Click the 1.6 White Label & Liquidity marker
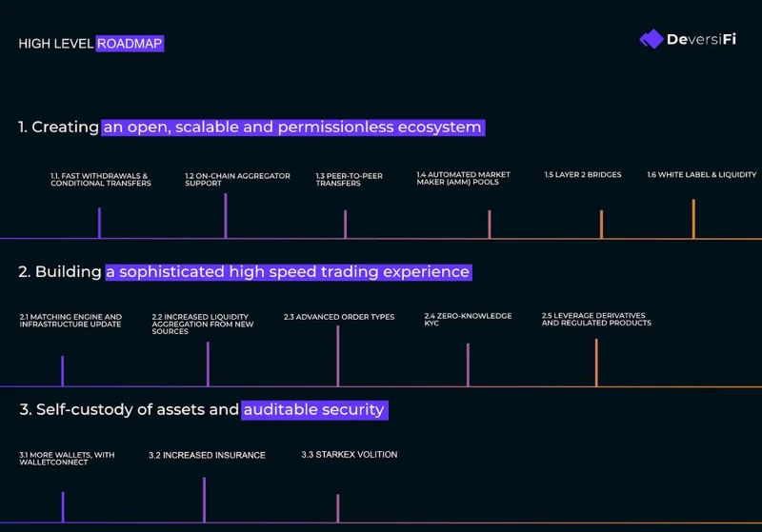 point(693,219)
